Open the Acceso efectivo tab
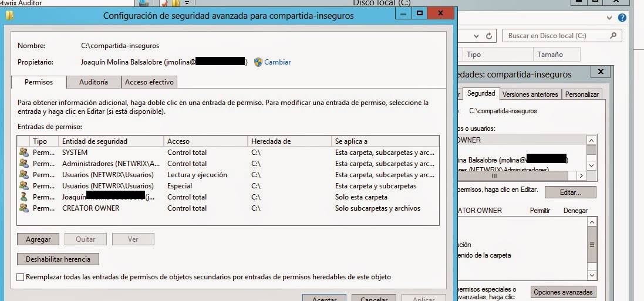Viewport: 644px width, 301px height. coord(149,83)
